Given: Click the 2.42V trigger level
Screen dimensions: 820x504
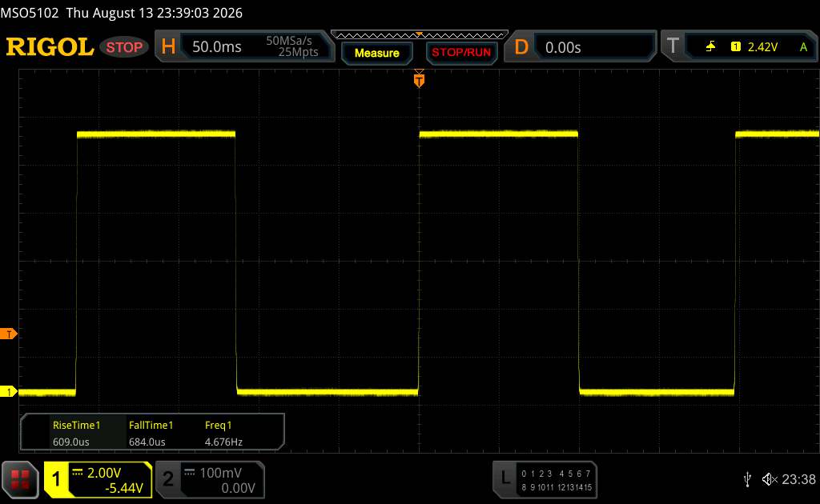Looking at the screenshot, I should (x=762, y=47).
